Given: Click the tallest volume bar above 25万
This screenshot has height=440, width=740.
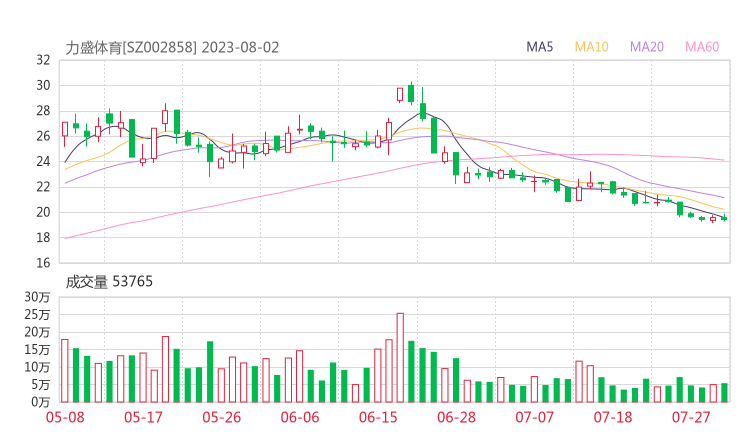Looking at the screenshot, I should click(x=400, y=357).
